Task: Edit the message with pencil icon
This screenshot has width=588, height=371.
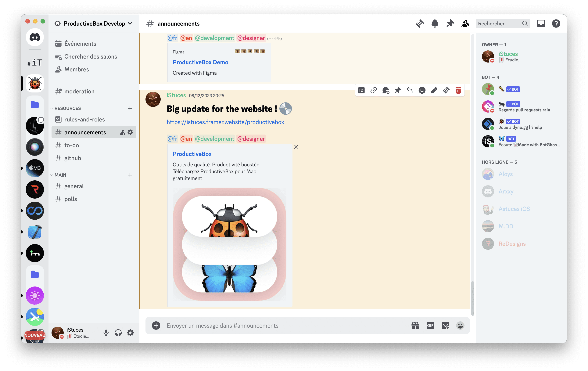Action: 434,90
